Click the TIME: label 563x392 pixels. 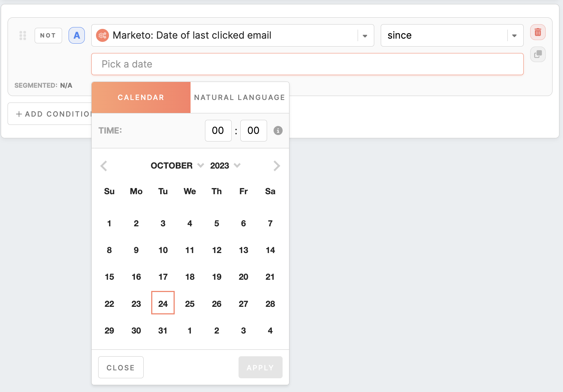click(x=110, y=131)
